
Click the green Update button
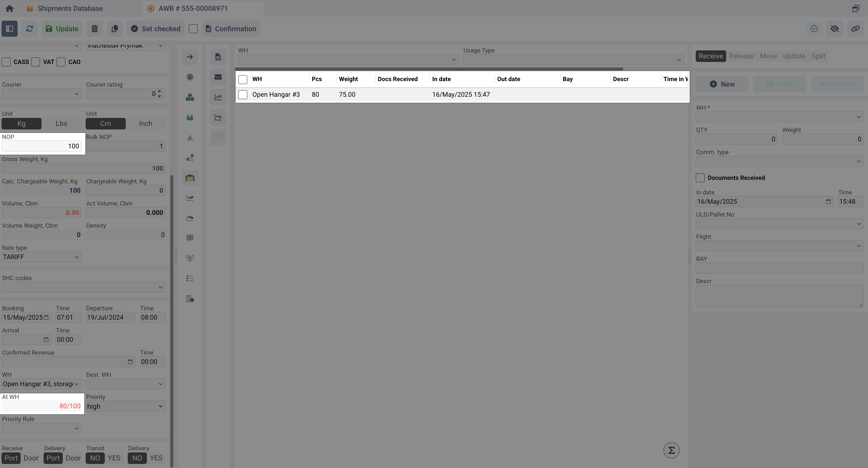(x=62, y=29)
